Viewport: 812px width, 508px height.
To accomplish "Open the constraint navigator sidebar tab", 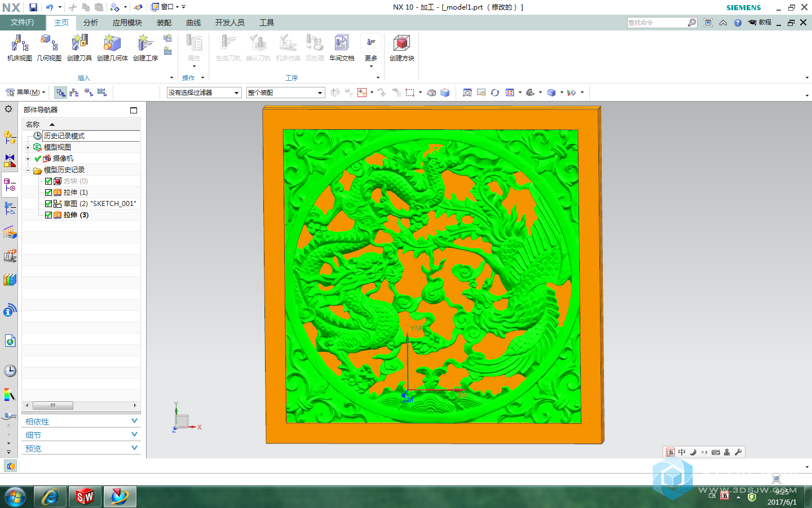I will [x=10, y=161].
